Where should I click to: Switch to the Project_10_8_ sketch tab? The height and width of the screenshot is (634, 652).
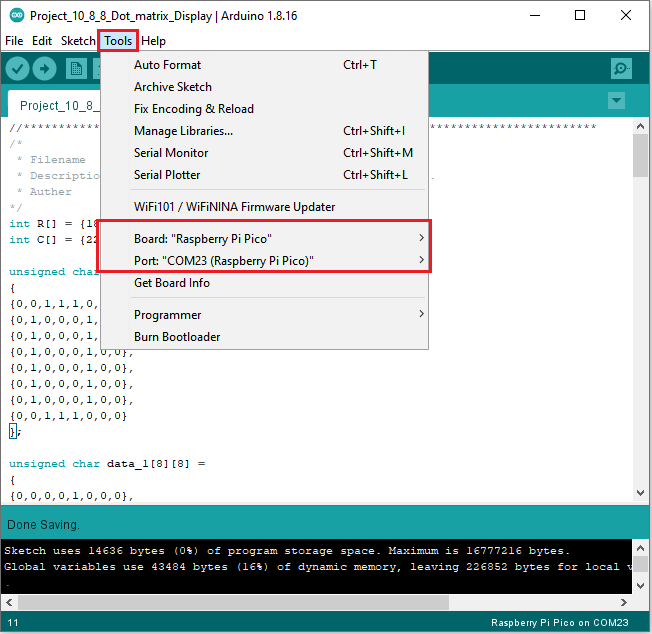coord(55,104)
